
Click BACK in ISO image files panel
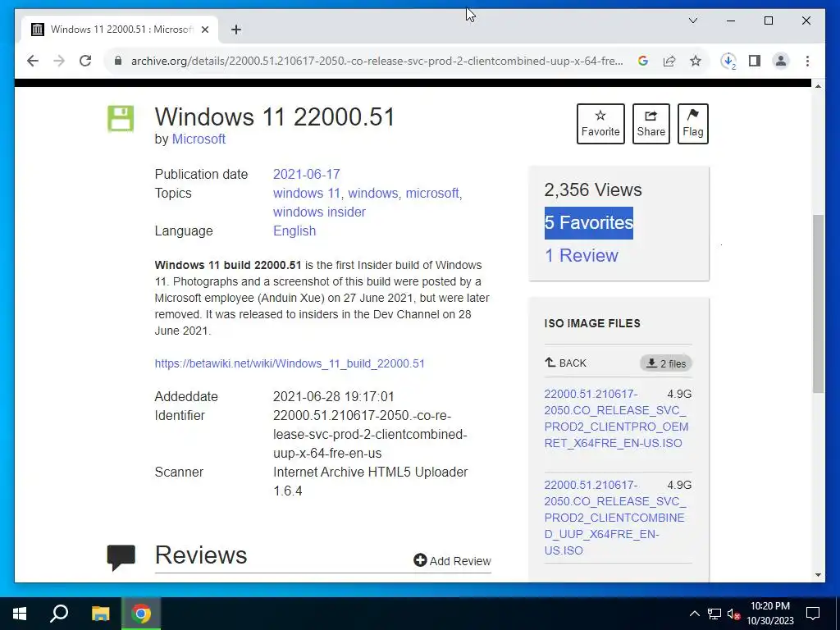tap(566, 363)
